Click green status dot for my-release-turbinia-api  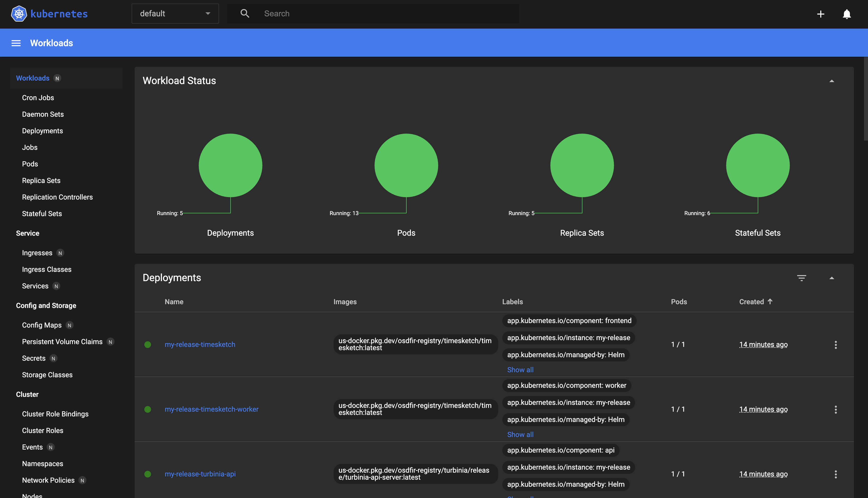tap(148, 474)
